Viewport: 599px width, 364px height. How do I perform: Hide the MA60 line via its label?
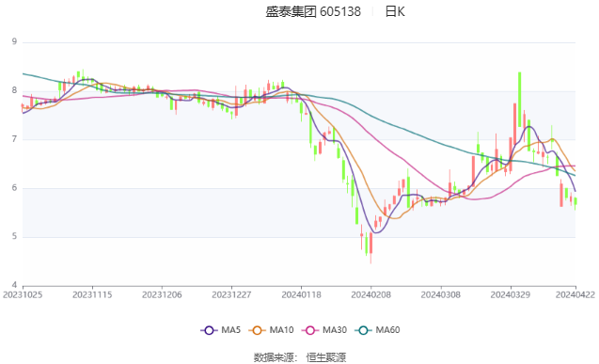387,330
